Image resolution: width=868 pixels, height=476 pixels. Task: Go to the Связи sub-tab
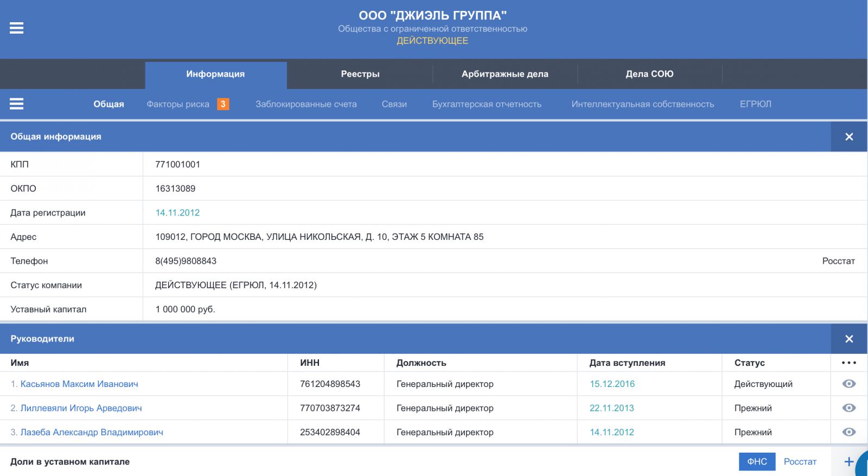[x=394, y=104]
